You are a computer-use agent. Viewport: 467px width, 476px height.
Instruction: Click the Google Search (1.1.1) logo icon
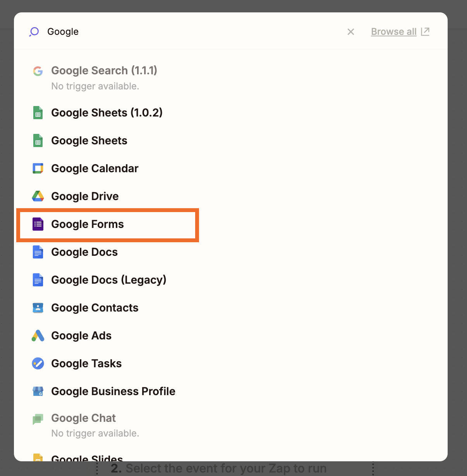(x=38, y=71)
